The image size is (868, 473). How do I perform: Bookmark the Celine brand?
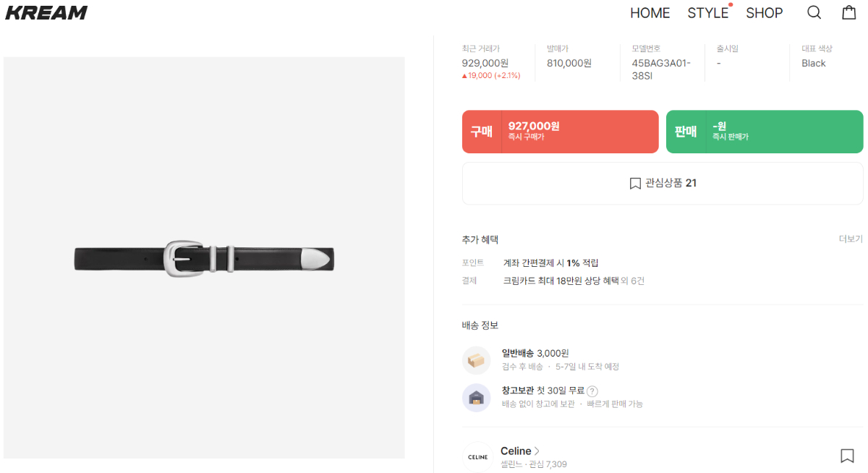[x=847, y=456]
